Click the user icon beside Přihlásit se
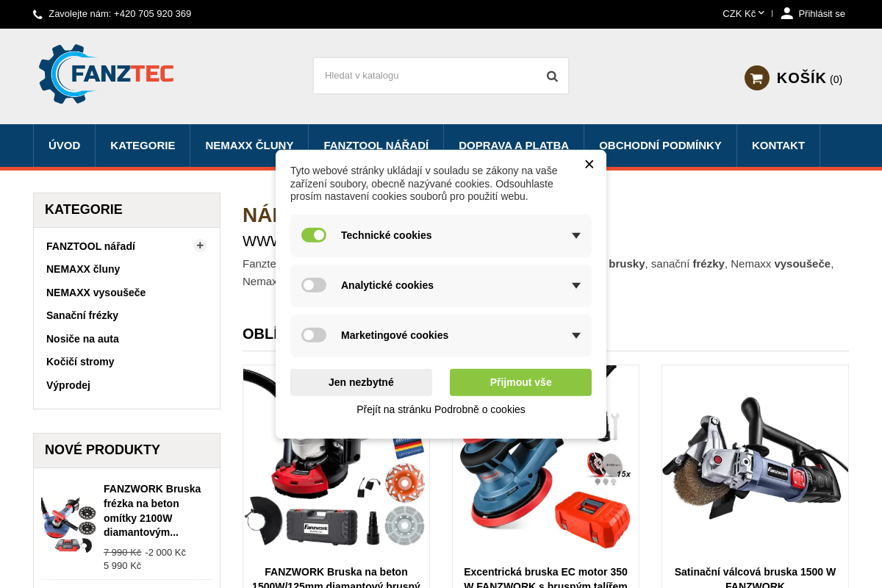Image resolution: width=882 pixels, height=588 pixels. click(786, 13)
